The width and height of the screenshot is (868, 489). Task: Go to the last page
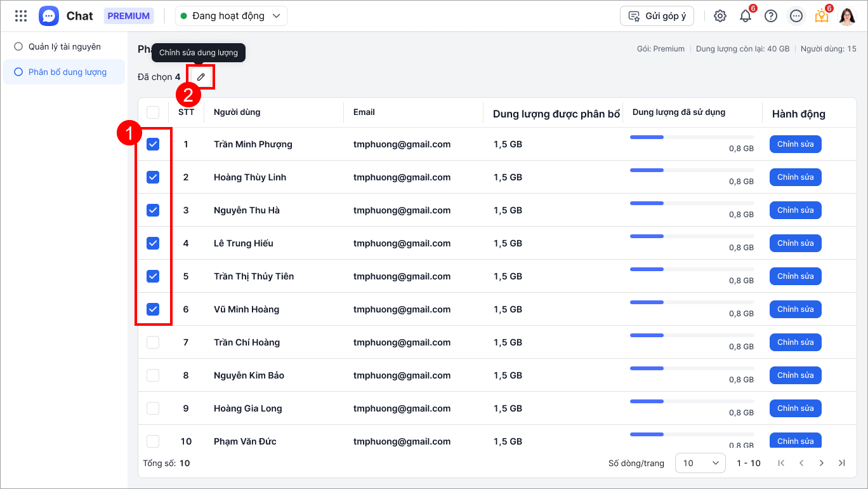[x=842, y=463]
